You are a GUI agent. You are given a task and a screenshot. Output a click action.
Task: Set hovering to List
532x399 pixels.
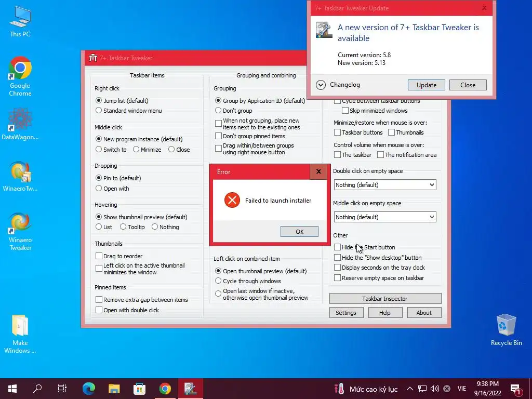tap(104, 227)
